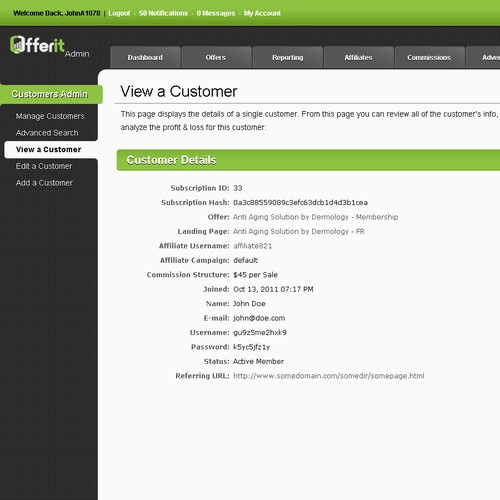500x500 pixels.
Task: Open Edit a Customer in sidebar
Action: (44, 166)
